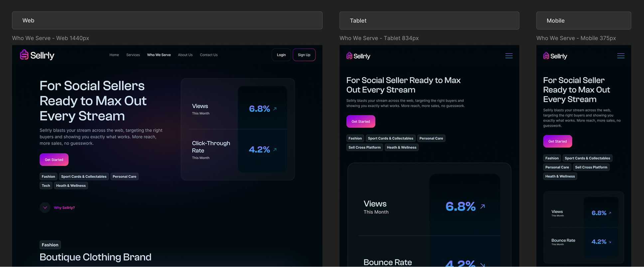The height and width of the screenshot is (267, 644).
Task: Click Bounce Rate label in Mobile card
Action: click(x=563, y=240)
